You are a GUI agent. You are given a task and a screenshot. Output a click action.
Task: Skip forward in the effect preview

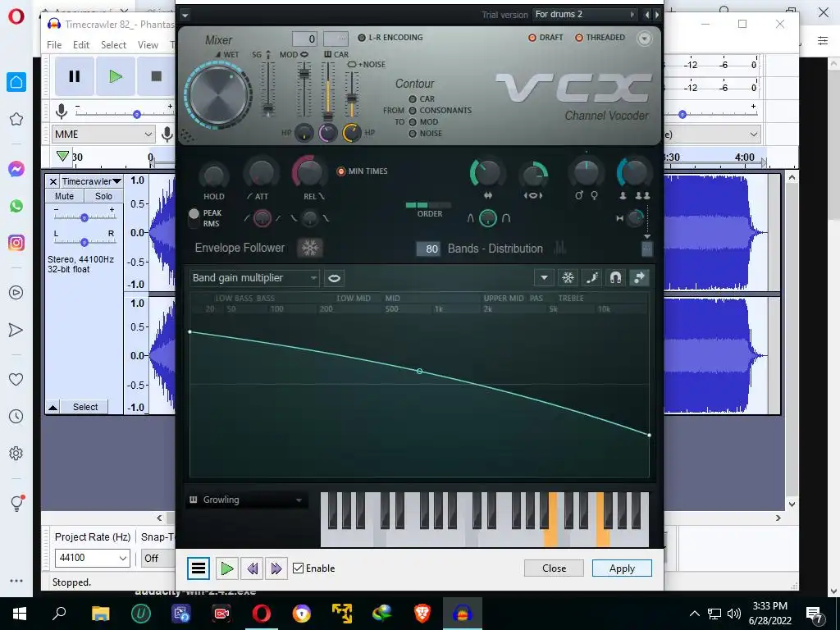click(276, 568)
